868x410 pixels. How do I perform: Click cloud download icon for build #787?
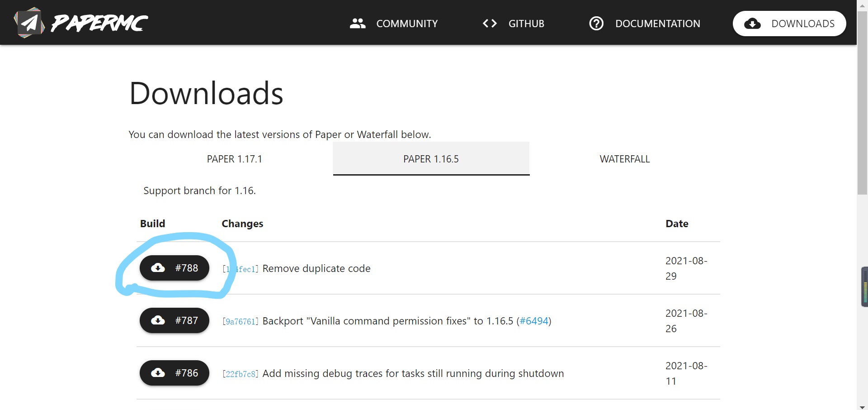[x=158, y=320]
